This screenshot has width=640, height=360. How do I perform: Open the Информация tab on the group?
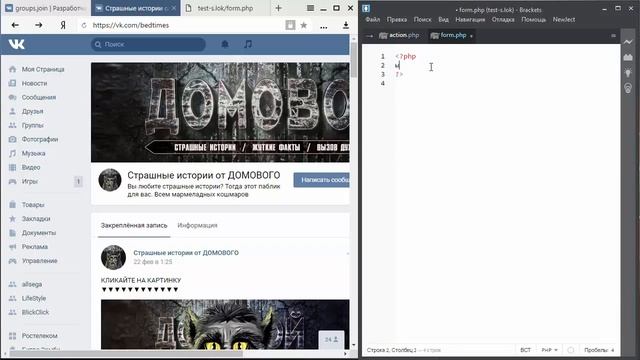197,225
